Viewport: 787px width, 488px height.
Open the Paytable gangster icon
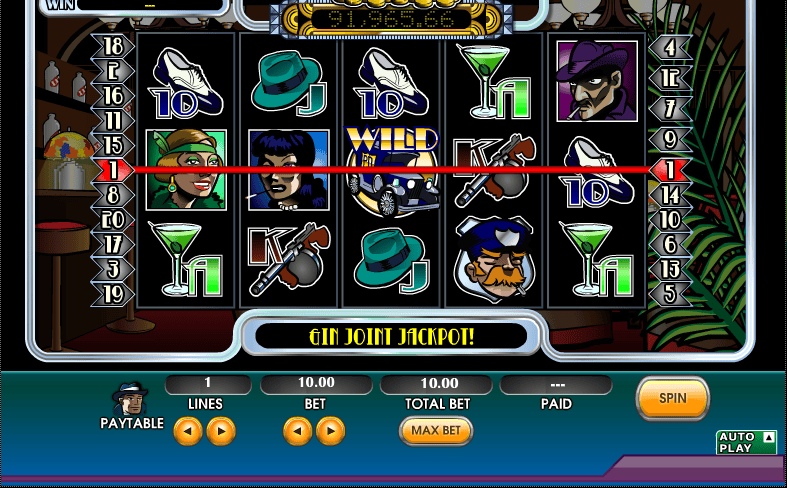pyautogui.click(x=129, y=399)
